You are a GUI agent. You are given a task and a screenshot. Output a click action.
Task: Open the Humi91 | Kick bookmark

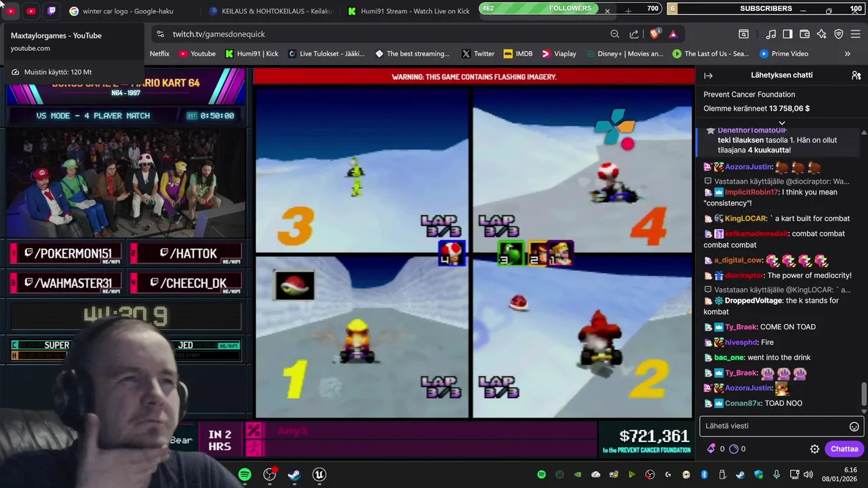tap(252, 54)
